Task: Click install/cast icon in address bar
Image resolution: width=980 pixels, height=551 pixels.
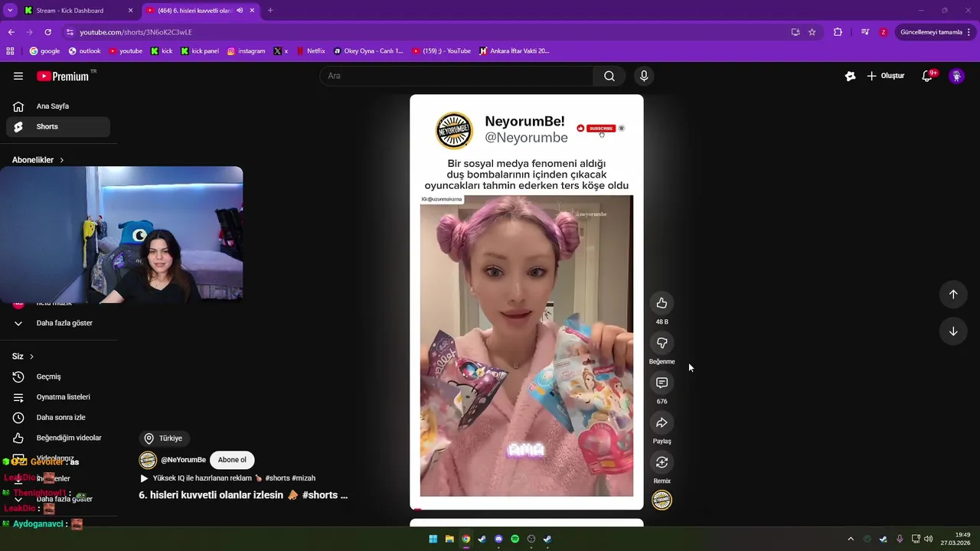Action: (x=795, y=32)
